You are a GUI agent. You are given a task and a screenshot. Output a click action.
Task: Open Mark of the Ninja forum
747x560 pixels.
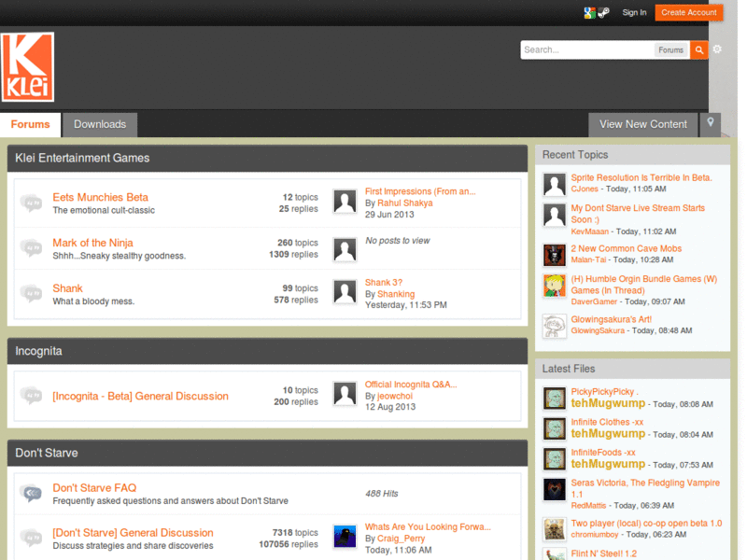[92, 243]
